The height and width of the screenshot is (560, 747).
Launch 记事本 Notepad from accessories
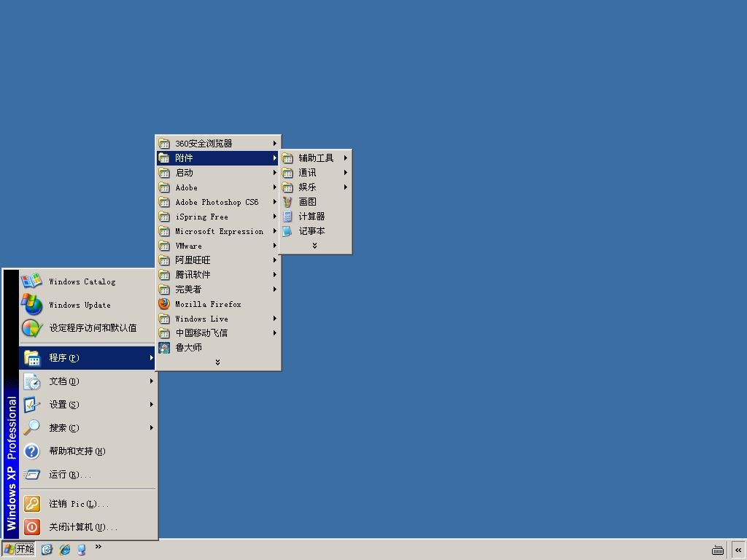315,231
